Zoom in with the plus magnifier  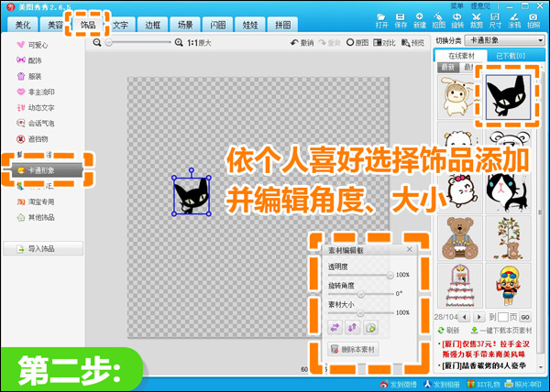pos(179,43)
